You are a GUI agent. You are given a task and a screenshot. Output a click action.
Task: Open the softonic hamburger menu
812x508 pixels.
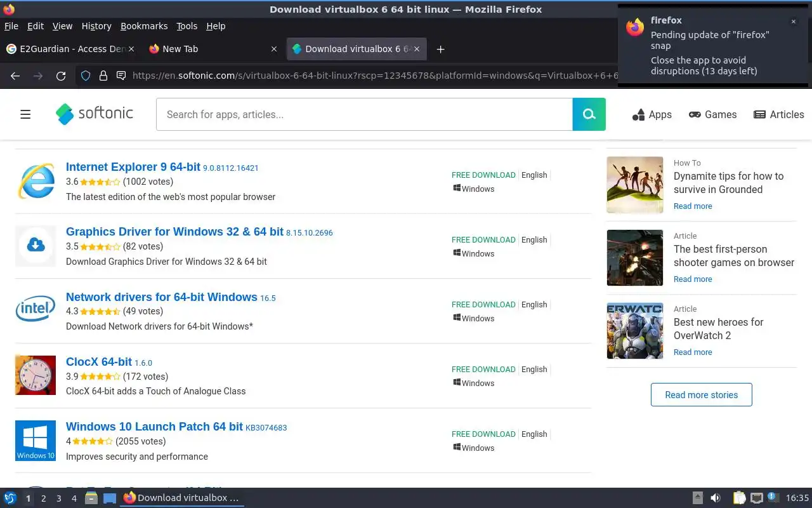pos(25,114)
